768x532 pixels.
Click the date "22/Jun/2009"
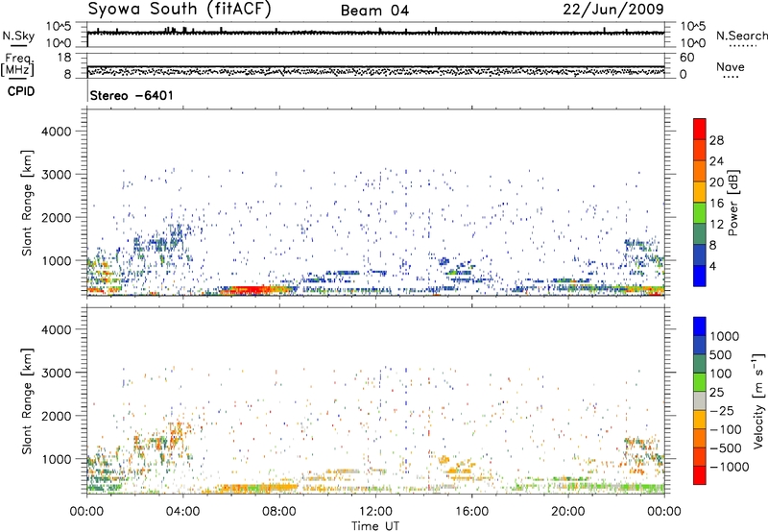[x=613, y=10]
